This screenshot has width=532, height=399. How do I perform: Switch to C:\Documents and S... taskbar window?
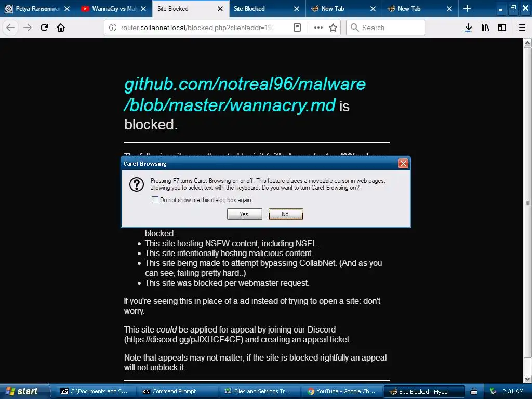click(x=96, y=391)
